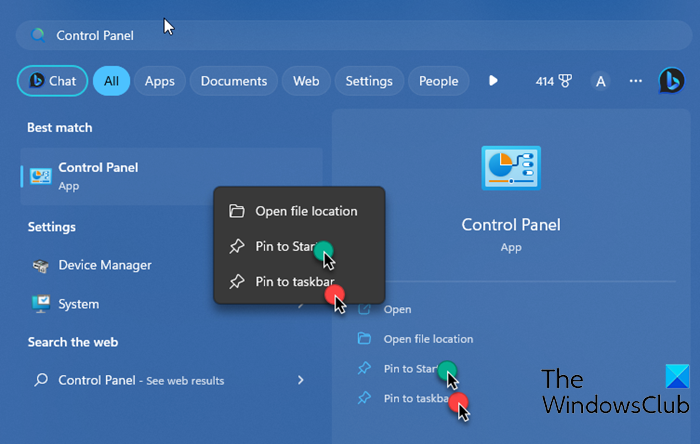Choose Open file location in context menu
This screenshot has height=444, width=700.
tap(299, 211)
